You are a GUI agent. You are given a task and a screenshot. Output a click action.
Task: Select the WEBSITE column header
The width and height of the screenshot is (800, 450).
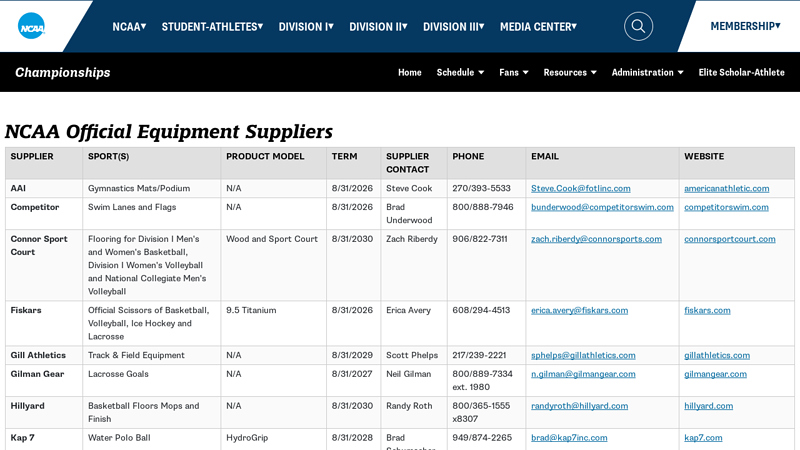pos(737,163)
